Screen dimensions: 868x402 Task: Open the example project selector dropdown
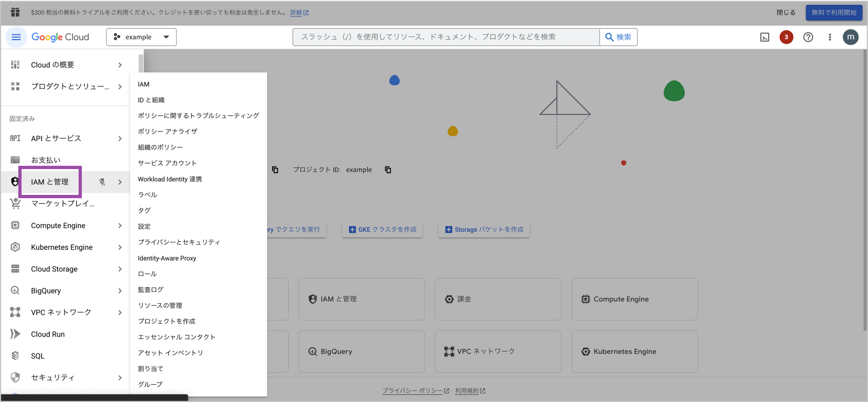(x=141, y=37)
